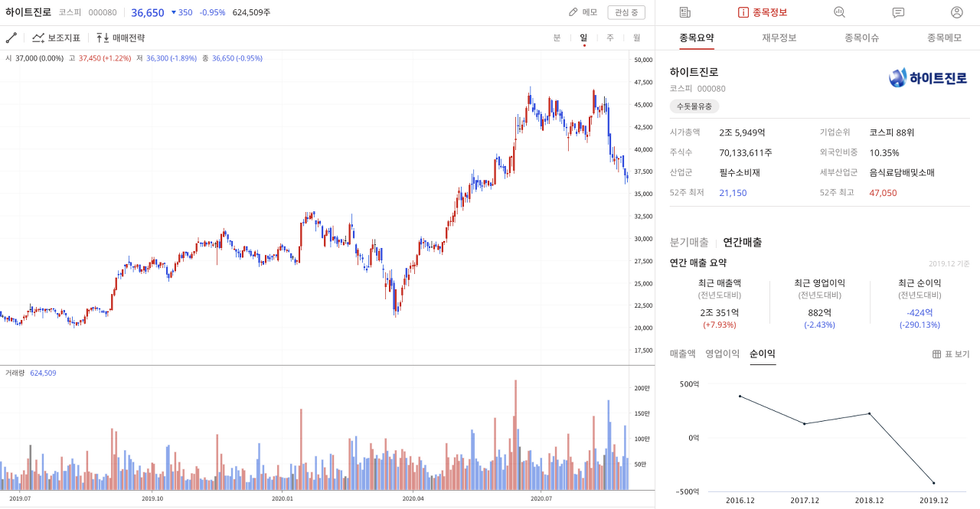Click the 음식료담배및소매 sub-industry text
Viewport: 980px width, 509px height.
coord(902,173)
